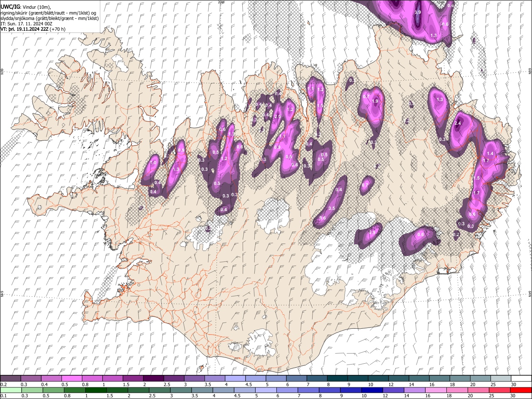532x399 pixels.
Task: Select the 'IT: Sun. 17. 11. 2024 00Z' line
Action: (x=26, y=24)
